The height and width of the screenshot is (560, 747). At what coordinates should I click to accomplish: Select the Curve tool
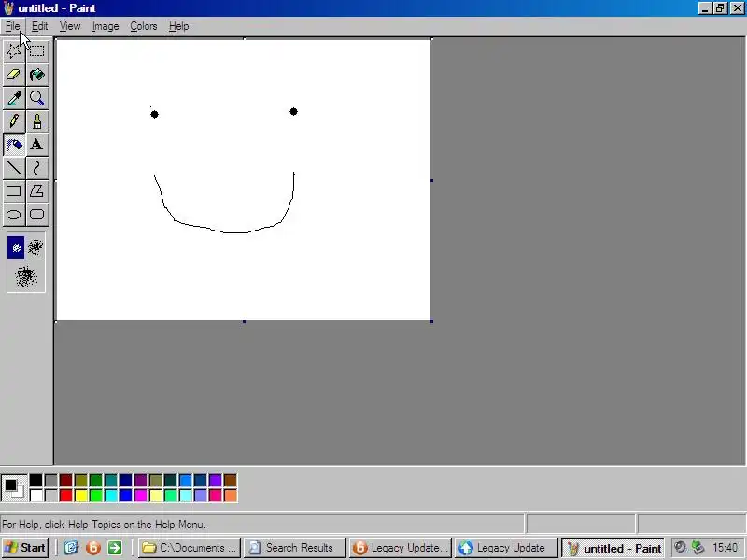tap(37, 168)
